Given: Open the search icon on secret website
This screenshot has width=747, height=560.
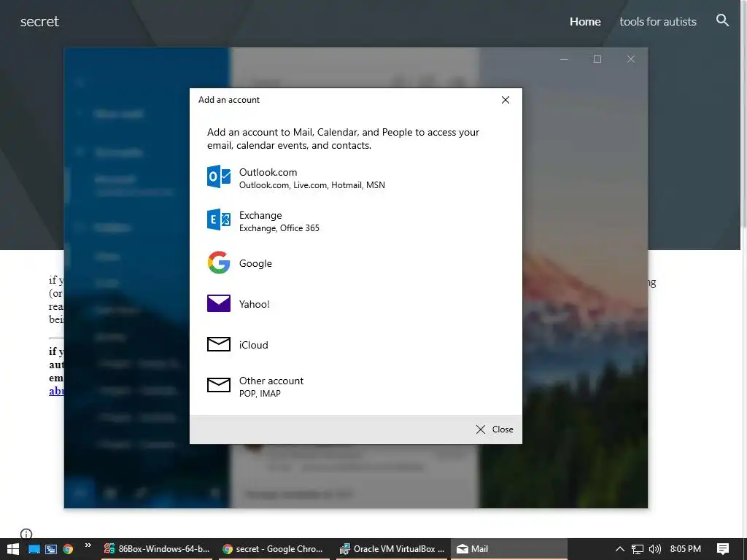Looking at the screenshot, I should point(722,20).
